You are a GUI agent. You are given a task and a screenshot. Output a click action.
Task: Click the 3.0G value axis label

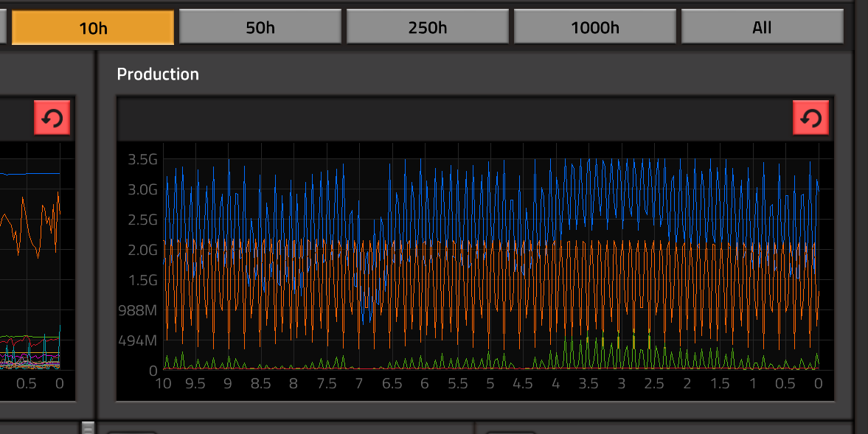pos(143,189)
